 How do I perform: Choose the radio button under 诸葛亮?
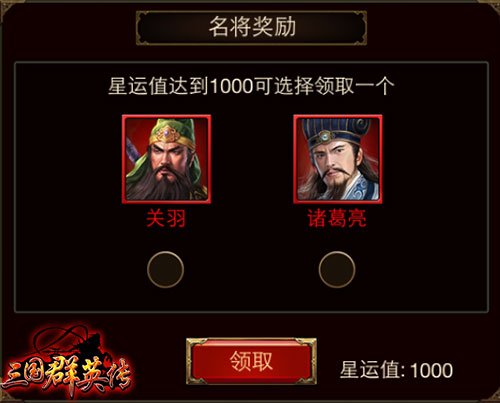point(337,269)
